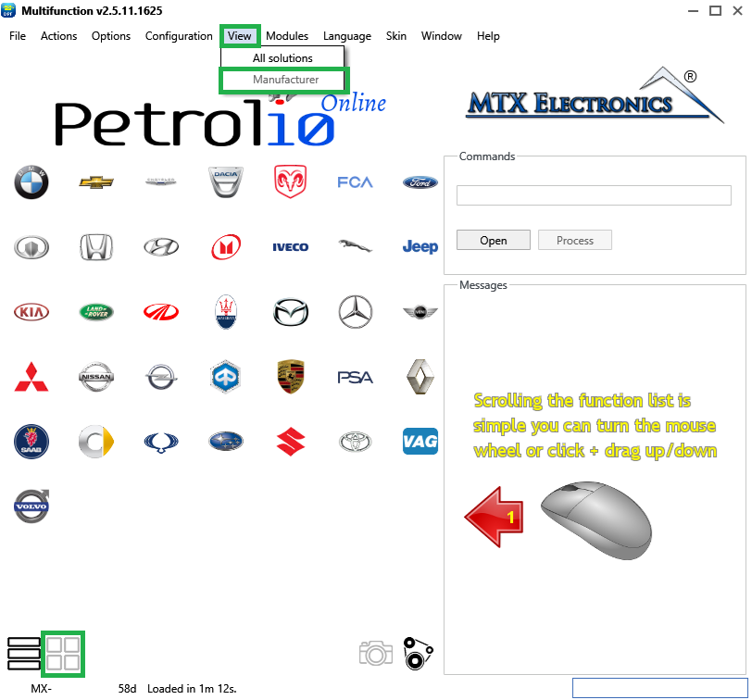The width and height of the screenshot is (751, 700).
Task: Open the Modules menu
Action: pyautogui.click(x=287, y=36)
